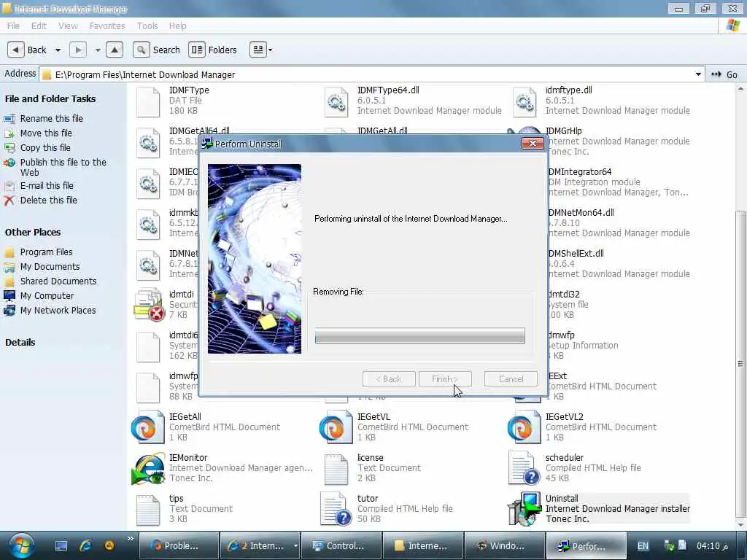
Task: Click Delete this file task link
Action: (x=49, y=201)
